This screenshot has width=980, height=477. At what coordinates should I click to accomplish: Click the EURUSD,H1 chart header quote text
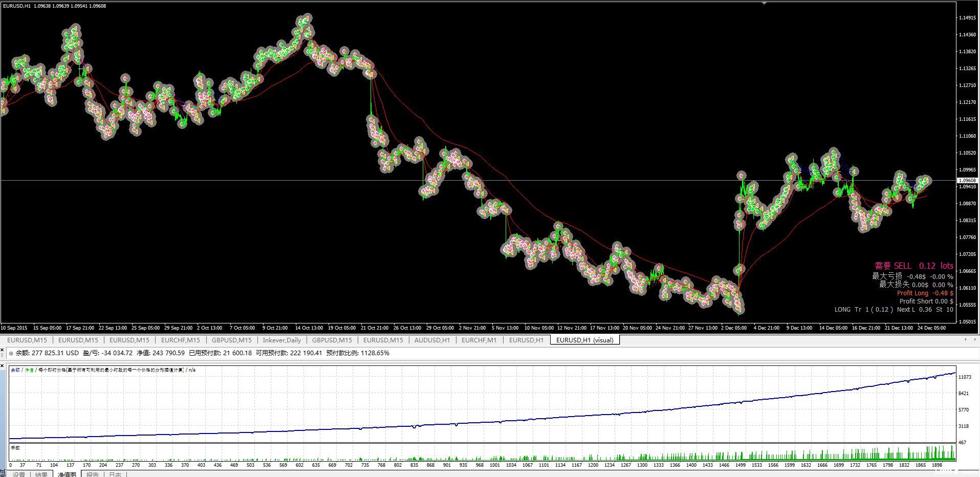click(55, 6)
